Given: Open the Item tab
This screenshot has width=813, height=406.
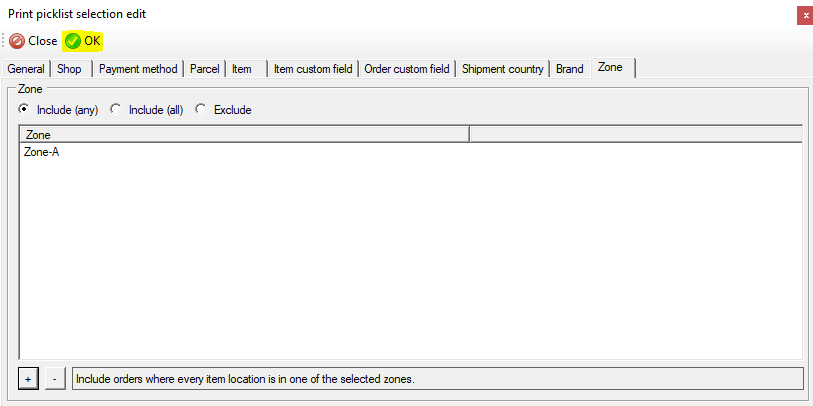Looking at the screenshot, I should 242,69.
